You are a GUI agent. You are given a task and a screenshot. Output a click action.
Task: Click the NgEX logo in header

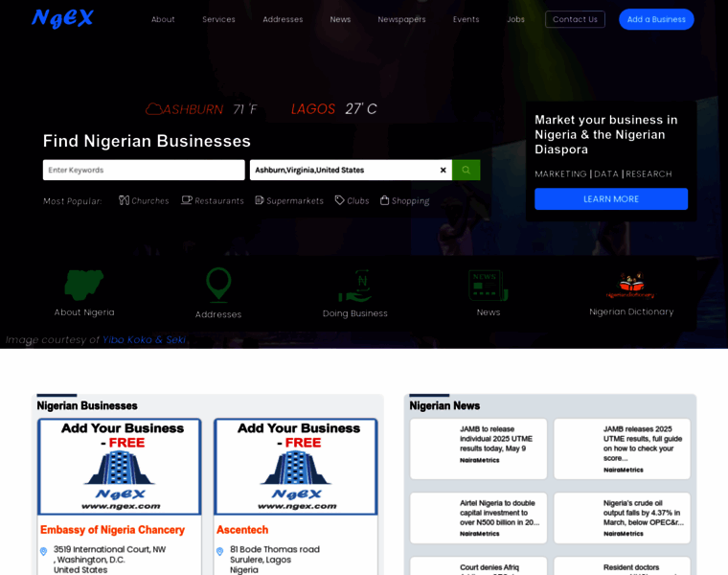[x=62, y=19]
